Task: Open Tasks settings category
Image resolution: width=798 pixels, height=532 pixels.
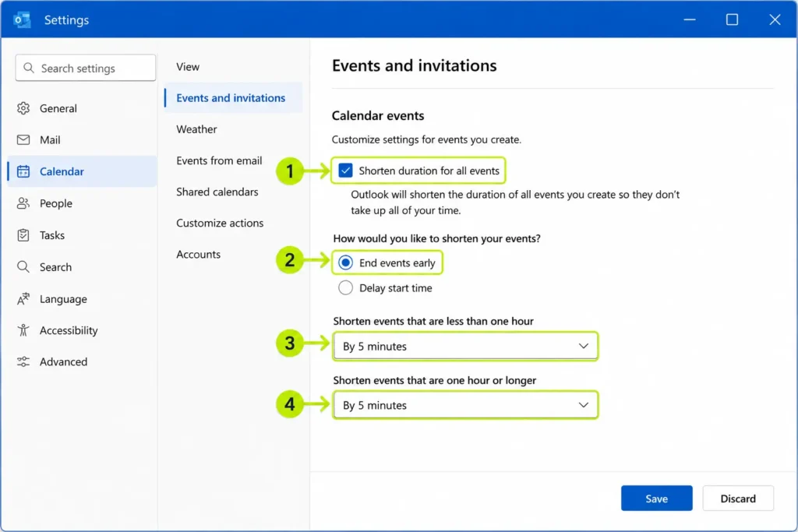Action: pyautogui.click(x=83, y=235)
